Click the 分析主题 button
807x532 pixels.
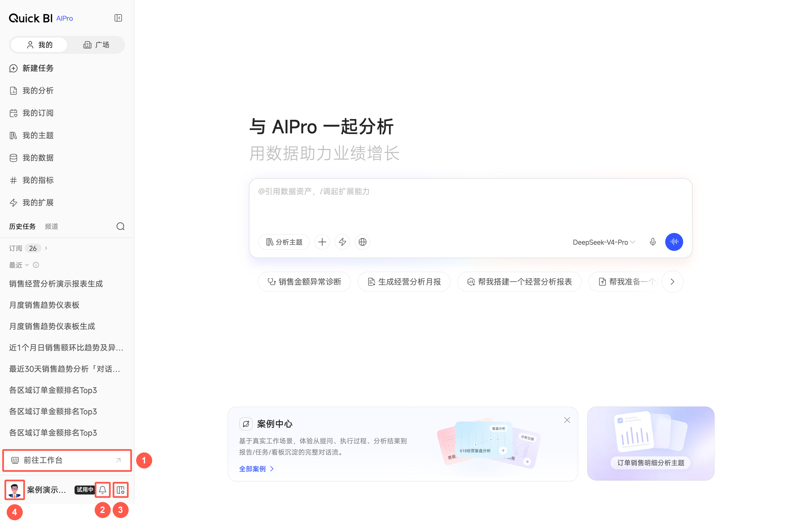click(x=284, y=242)
